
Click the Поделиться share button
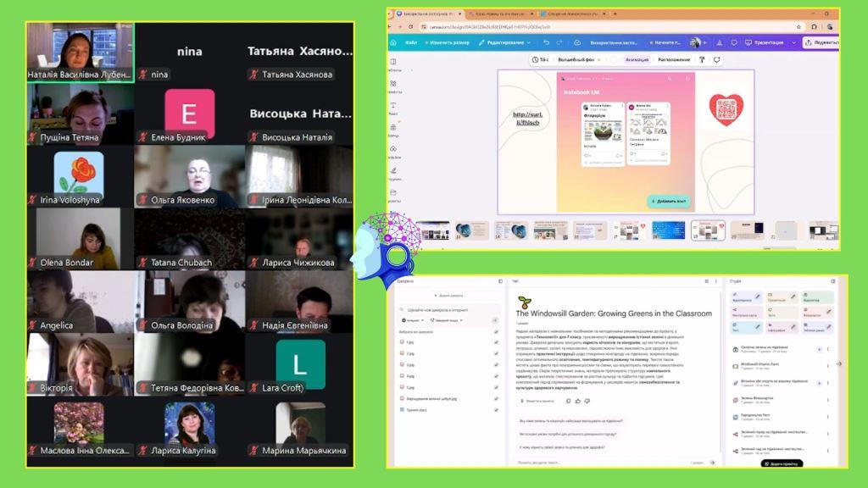[x=821, y=42]
